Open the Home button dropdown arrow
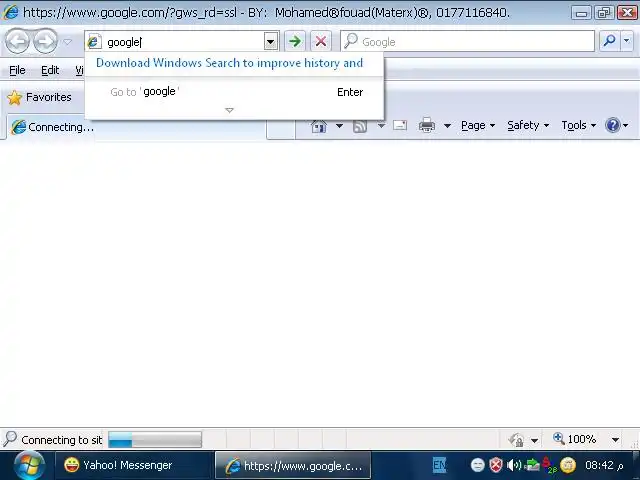640x480 pixels. pos(339,126)
